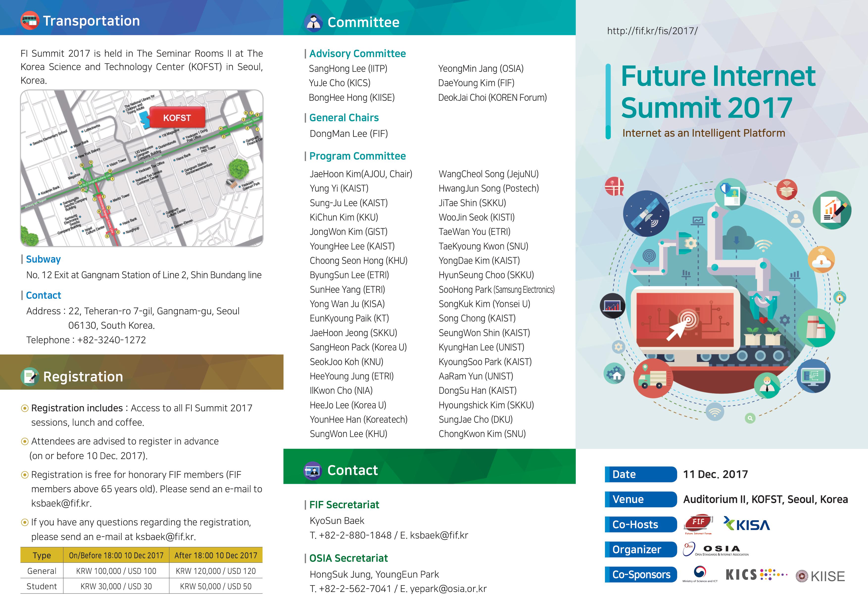Click the OSIA Secretariat heading
Viewport: 868px width, 614px height.
[348, 558]
